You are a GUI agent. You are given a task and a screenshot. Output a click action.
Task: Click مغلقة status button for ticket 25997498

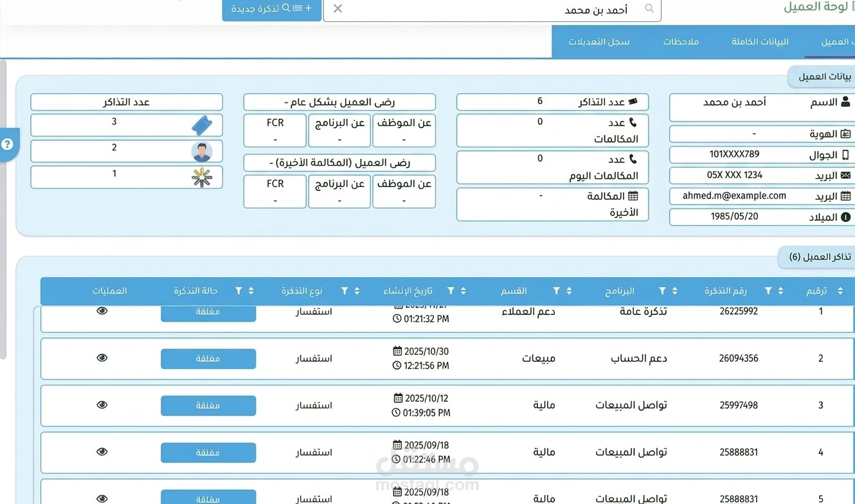tap(208, 406)
